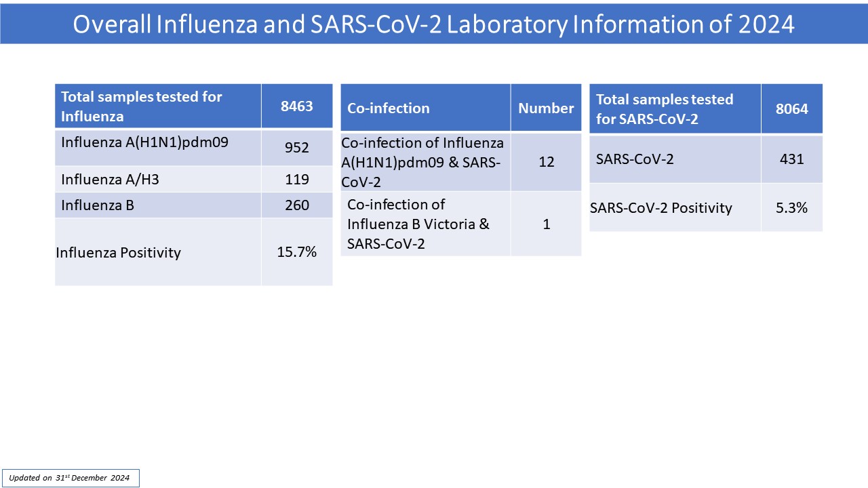Click the 260 value cell

pyautogui.click(x=297, y=205)
